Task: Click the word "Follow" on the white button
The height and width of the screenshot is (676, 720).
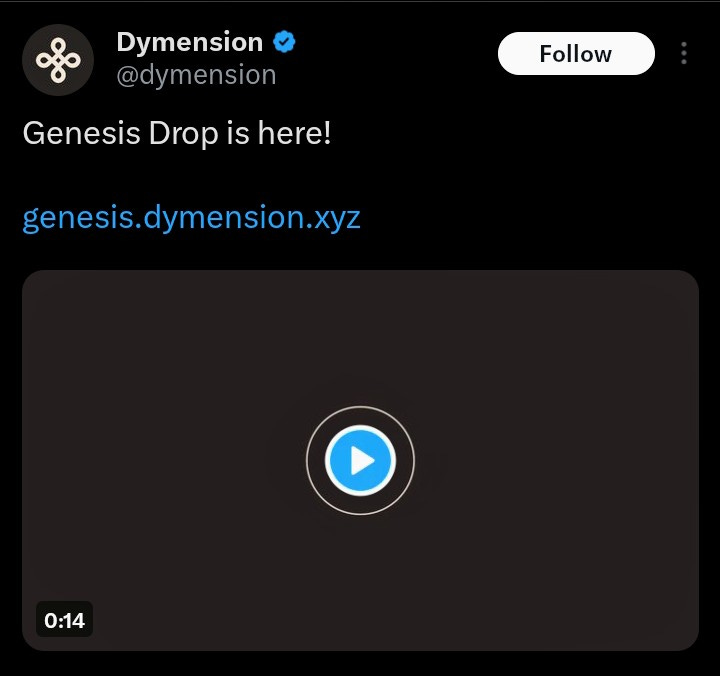Action: click(x=576, y=54)
